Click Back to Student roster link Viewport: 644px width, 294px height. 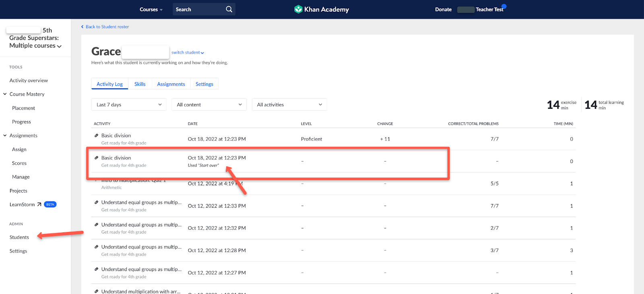coord(107,27)
